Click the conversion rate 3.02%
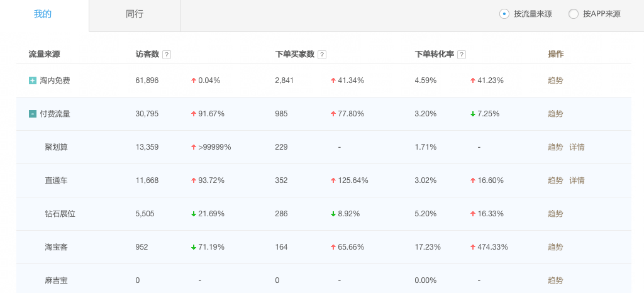Screen dimensions: 644x293 [x=426, y=180]
